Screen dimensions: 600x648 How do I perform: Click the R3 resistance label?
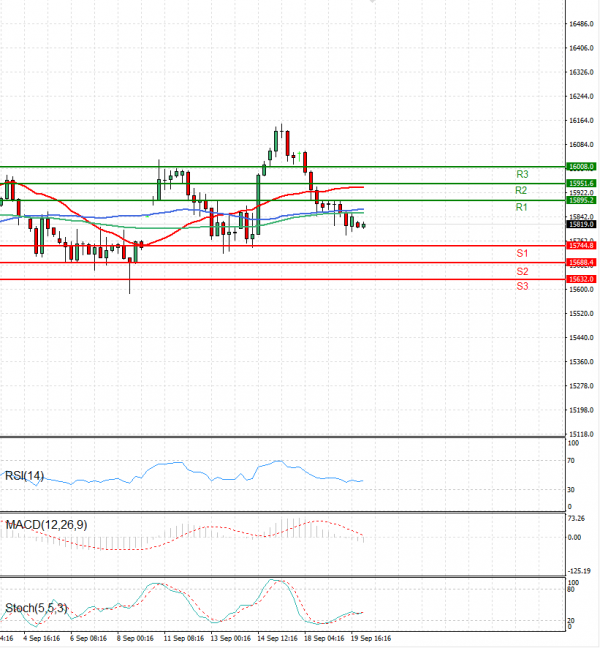[x=521, y=174]
